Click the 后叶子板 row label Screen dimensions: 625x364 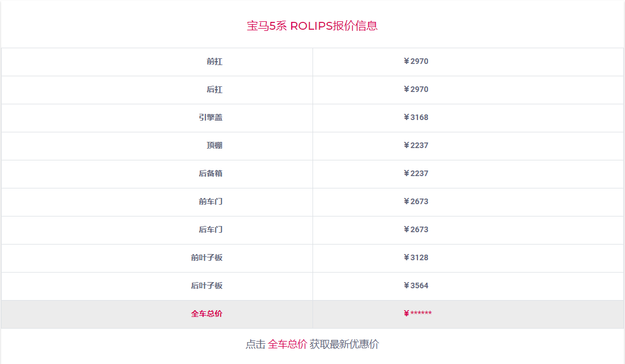coord(206,286)
